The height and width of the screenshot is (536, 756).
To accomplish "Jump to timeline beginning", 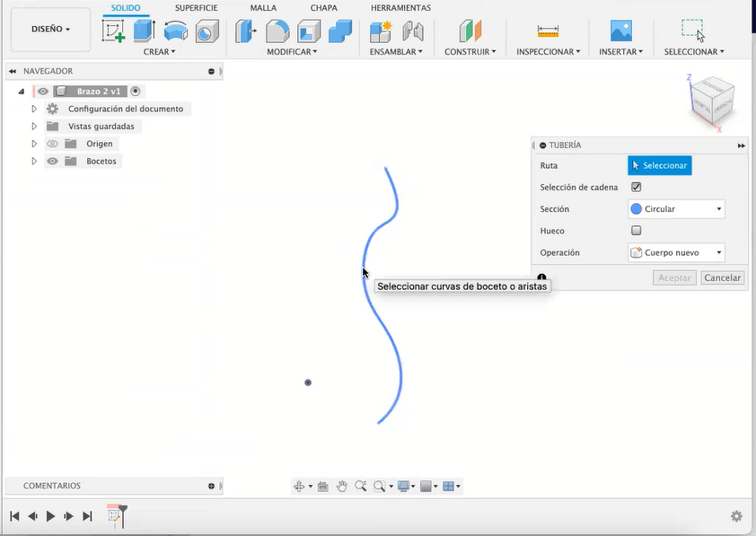I will pos(14,516).
